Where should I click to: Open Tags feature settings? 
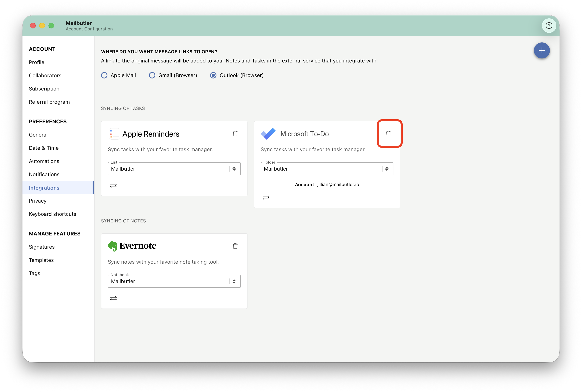[34, 273]
